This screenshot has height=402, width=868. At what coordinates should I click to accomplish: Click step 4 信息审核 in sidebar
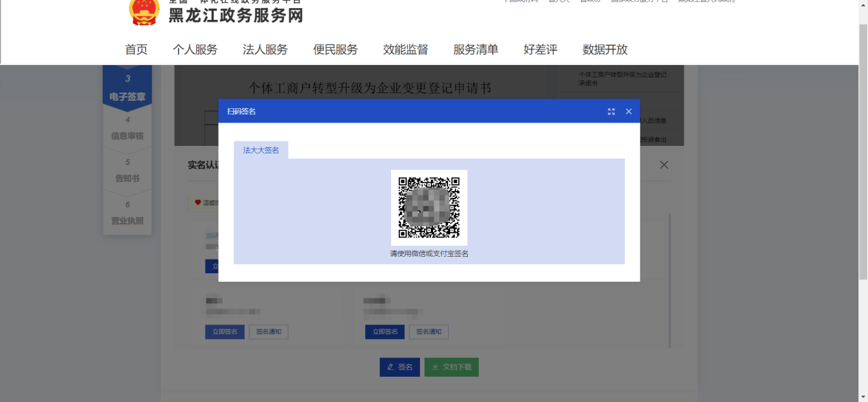tap(127, 128)
